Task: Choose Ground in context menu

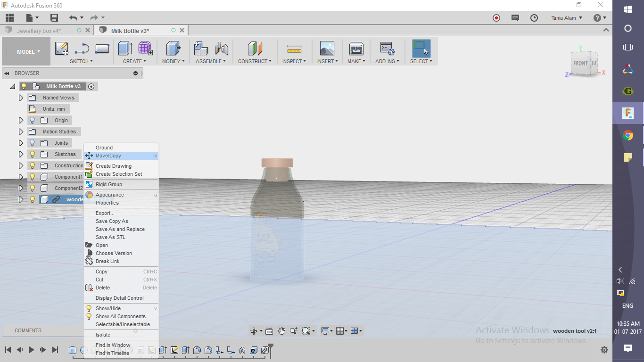Action: (121, 148)
